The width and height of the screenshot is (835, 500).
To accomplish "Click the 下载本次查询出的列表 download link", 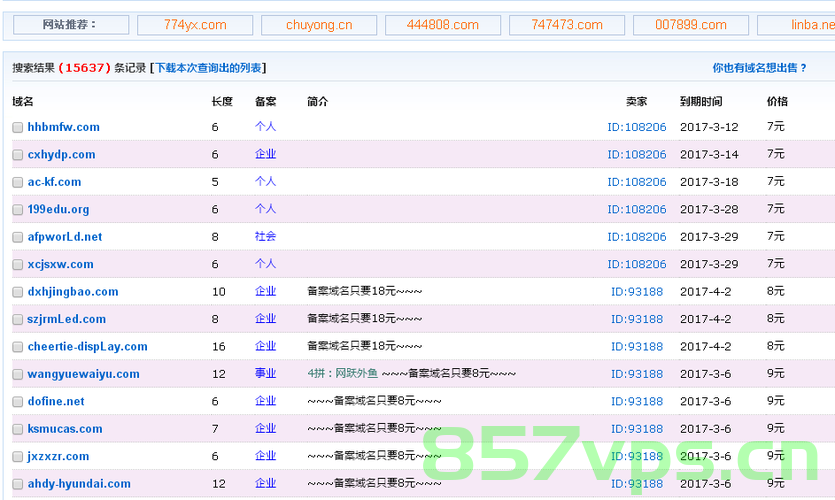I will point(208,68).
